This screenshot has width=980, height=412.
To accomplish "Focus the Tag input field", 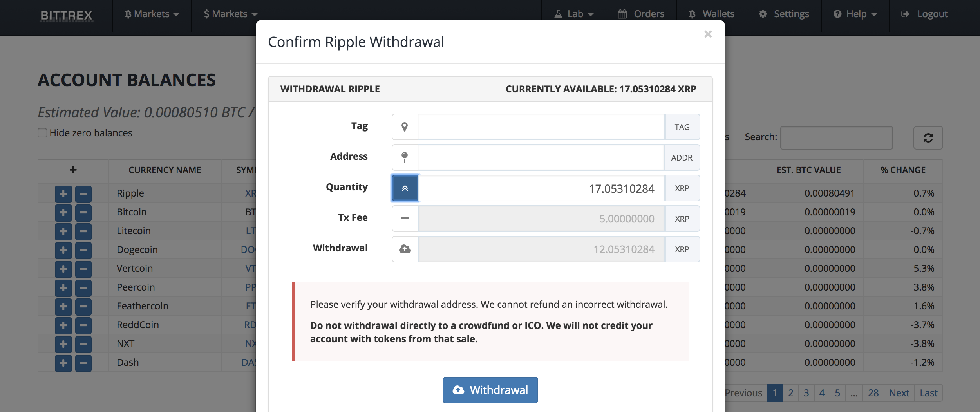I will coord(541,127).
